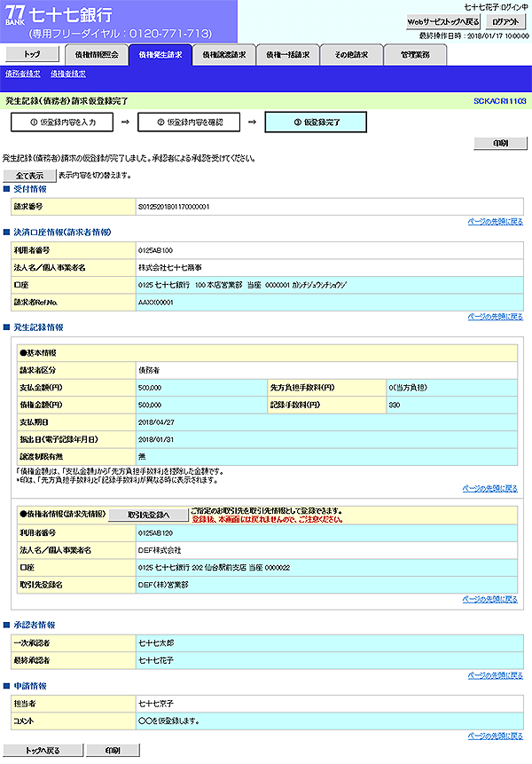Click 発生記録情報 section heading
The image size is (532, 764).
tap(38, 327)
